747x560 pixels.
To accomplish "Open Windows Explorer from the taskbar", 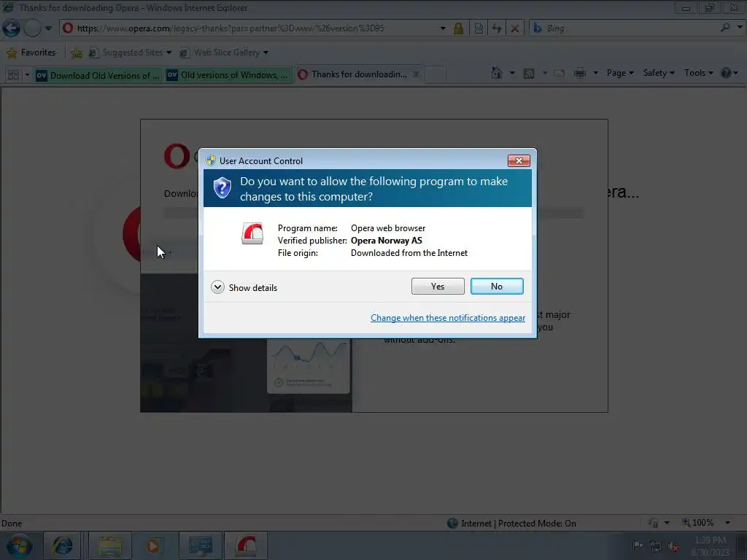I will 110,545.
